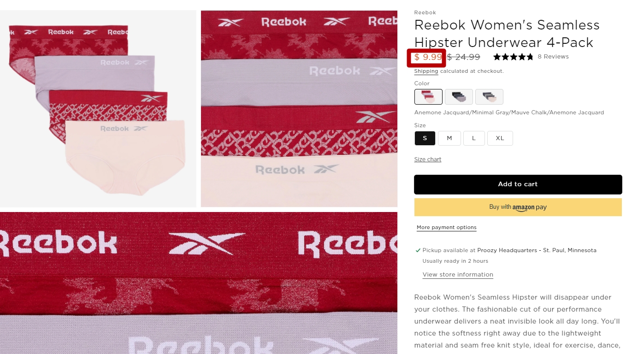Buy with Amazon Pay
The width and height of the screenshot is (644, 354).
click(518, 207)
